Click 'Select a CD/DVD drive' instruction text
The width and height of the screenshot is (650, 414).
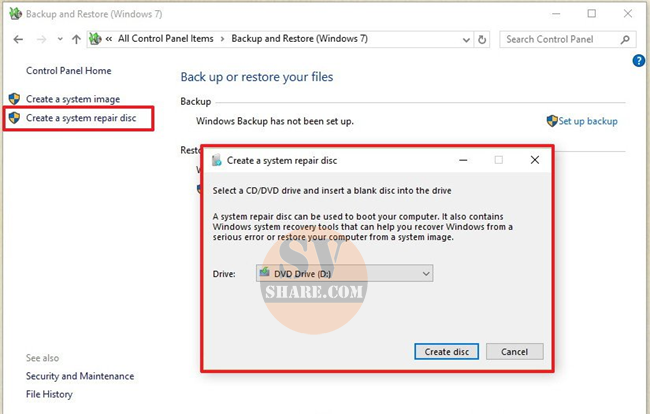coord(332,191)
